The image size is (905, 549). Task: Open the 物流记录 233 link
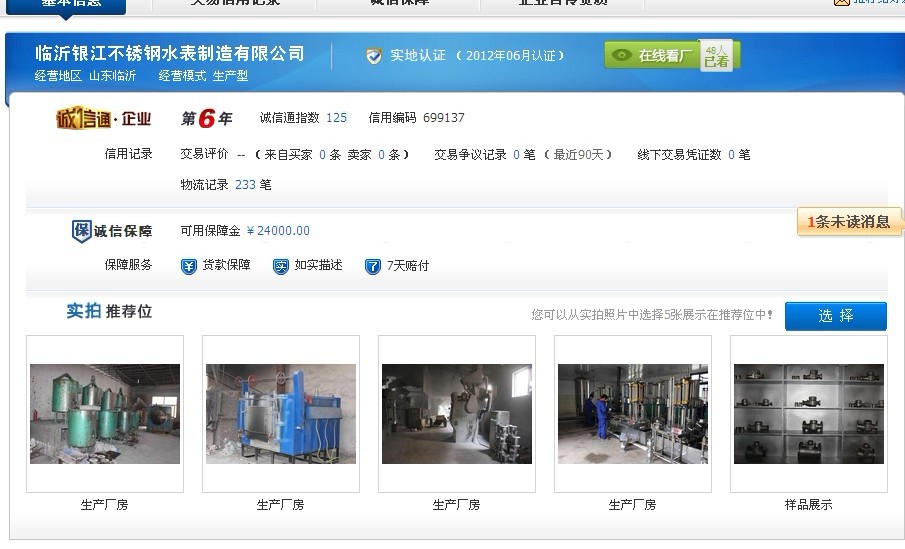pos(245,185)
